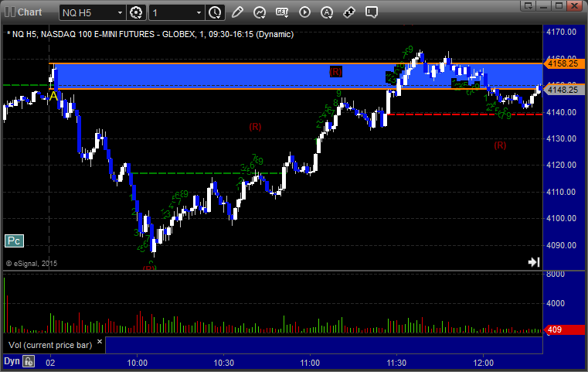Click the Chart window grip icon

click(10, 12)
